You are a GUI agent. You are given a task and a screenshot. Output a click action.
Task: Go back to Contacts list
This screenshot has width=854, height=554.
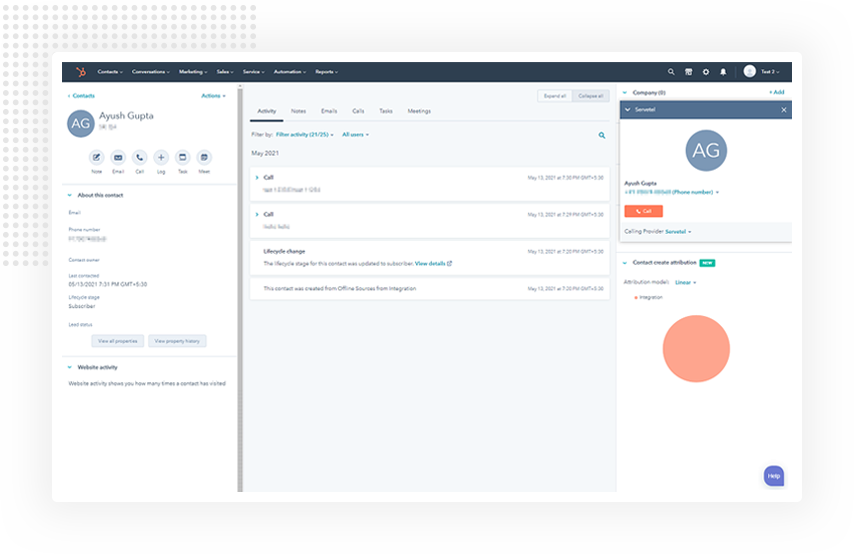coord(81,96)
